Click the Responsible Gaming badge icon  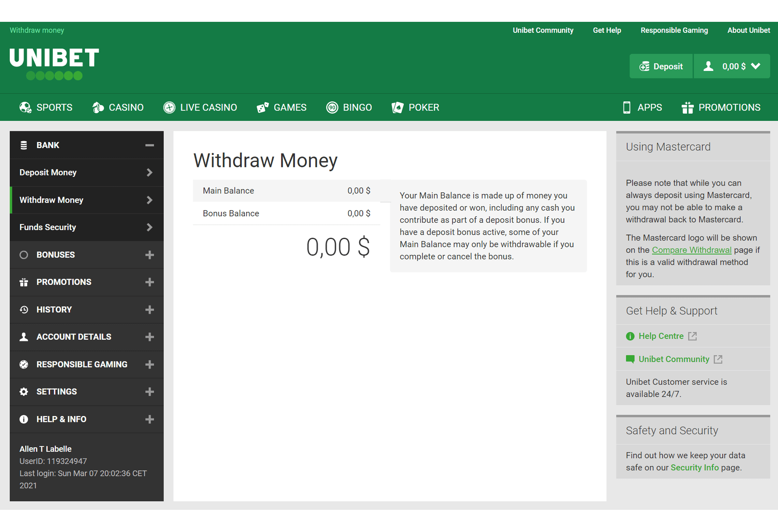click(x=24, y=364)
